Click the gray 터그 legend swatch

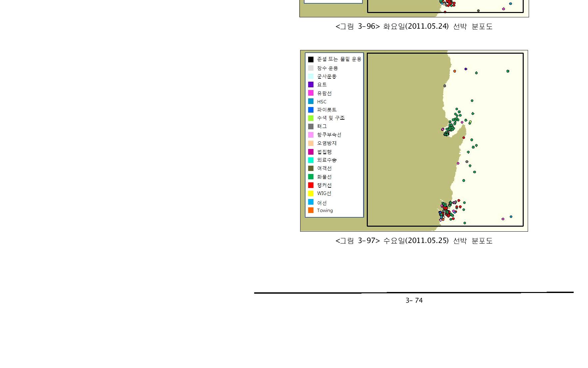(311, 126)
